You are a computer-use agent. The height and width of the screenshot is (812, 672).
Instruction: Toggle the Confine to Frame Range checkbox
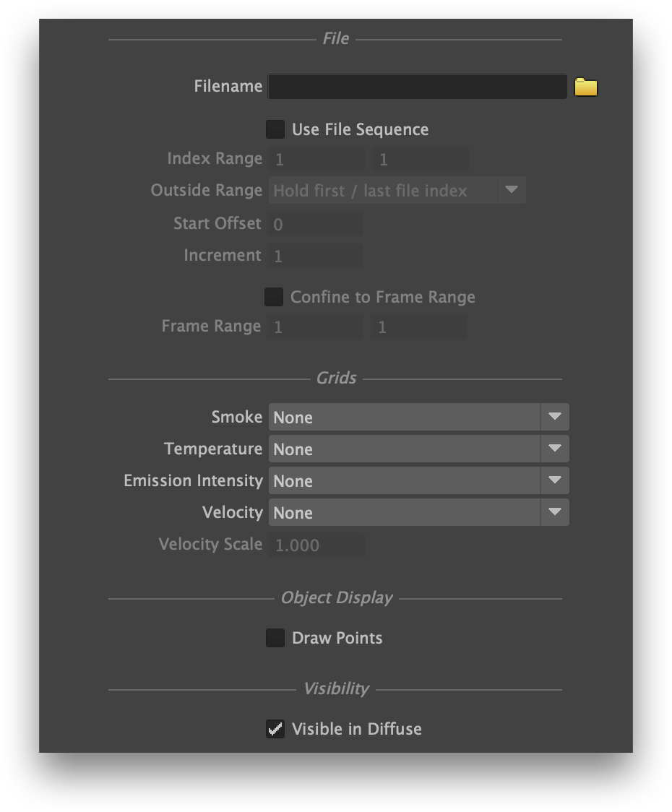pos(274,297)
